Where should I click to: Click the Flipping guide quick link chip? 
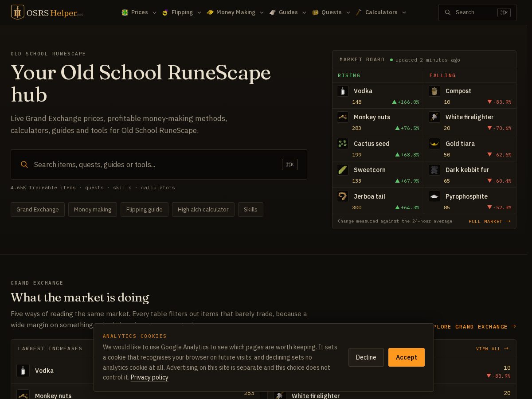(x=145, y=210)
